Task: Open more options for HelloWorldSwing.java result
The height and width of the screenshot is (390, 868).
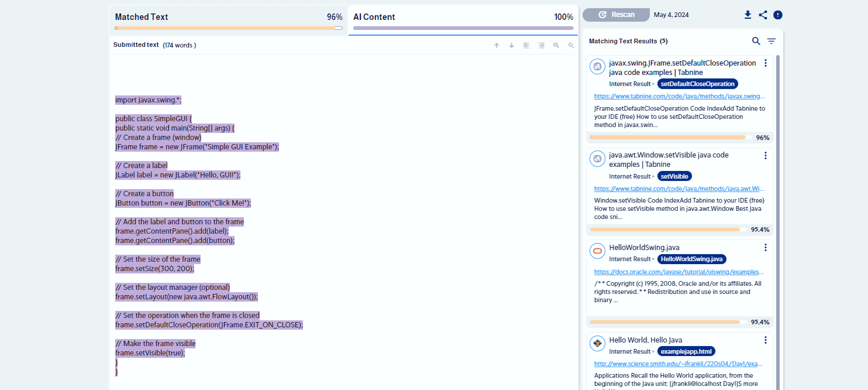Action: pyautogui.click(x=765, y=248)
